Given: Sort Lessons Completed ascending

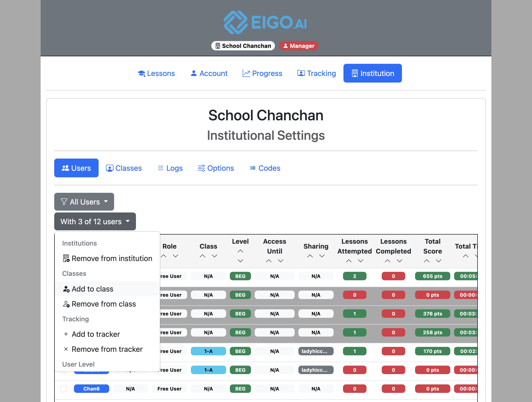Looking at the screenshot, I should (x=387, y=261).
